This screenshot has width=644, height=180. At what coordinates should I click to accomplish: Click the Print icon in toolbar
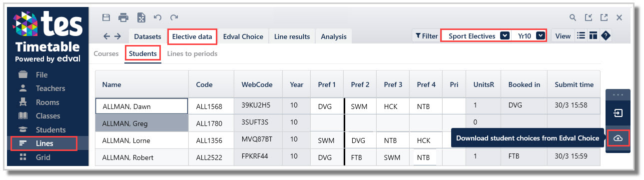(123, 17)
